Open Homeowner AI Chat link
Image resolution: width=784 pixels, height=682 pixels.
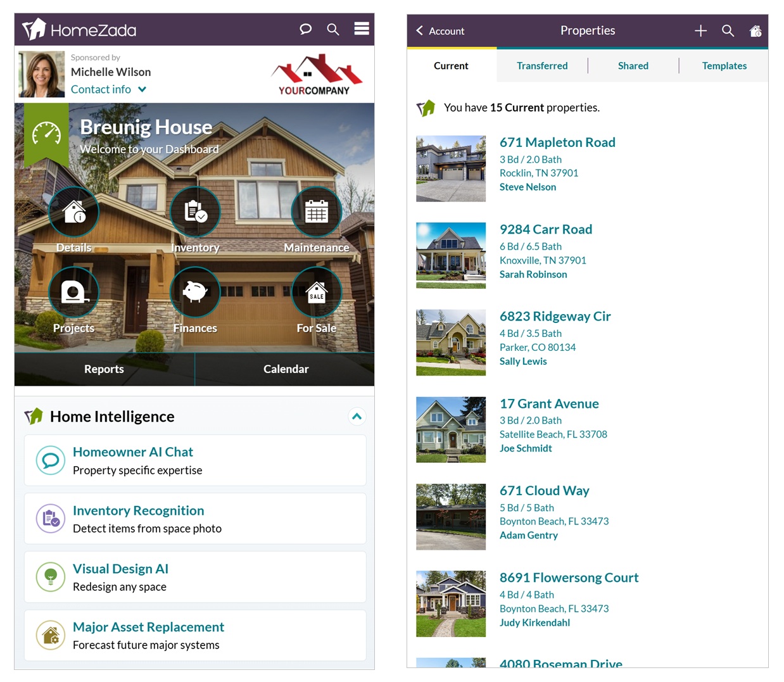(x=133, y=452)
